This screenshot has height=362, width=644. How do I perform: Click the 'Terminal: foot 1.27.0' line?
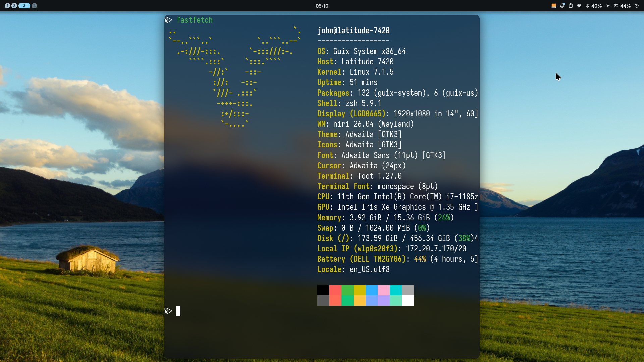pos(360,176)
